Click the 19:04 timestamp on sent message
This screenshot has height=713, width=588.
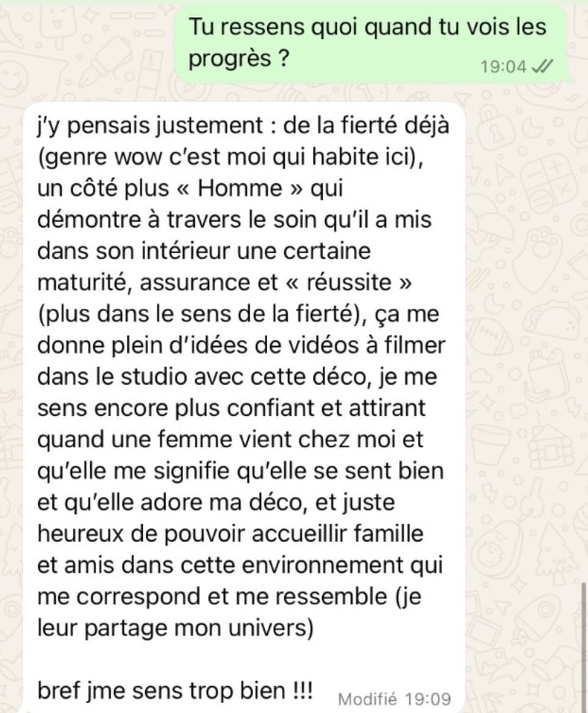[x=503, y=67]
